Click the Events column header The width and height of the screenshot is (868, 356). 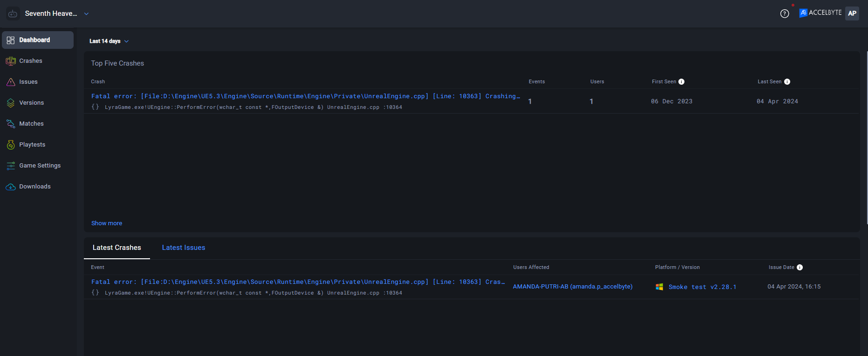[537, 81]
